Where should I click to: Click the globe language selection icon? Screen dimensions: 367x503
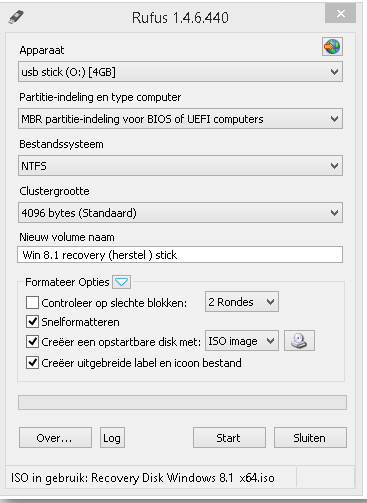click(332, 46)
